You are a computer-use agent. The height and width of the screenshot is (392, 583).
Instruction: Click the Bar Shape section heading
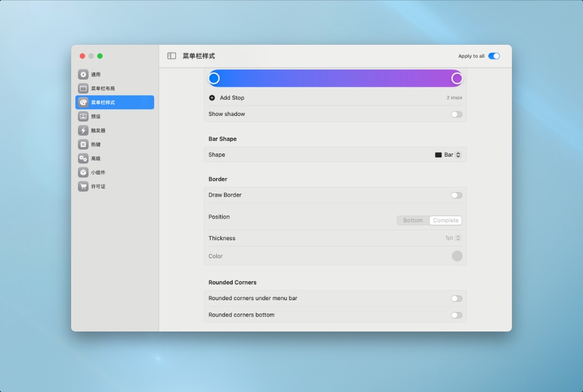pos(223,139)
